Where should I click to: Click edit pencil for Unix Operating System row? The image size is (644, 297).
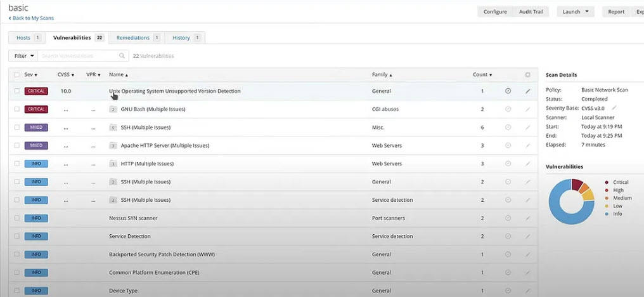pos(527,91)
